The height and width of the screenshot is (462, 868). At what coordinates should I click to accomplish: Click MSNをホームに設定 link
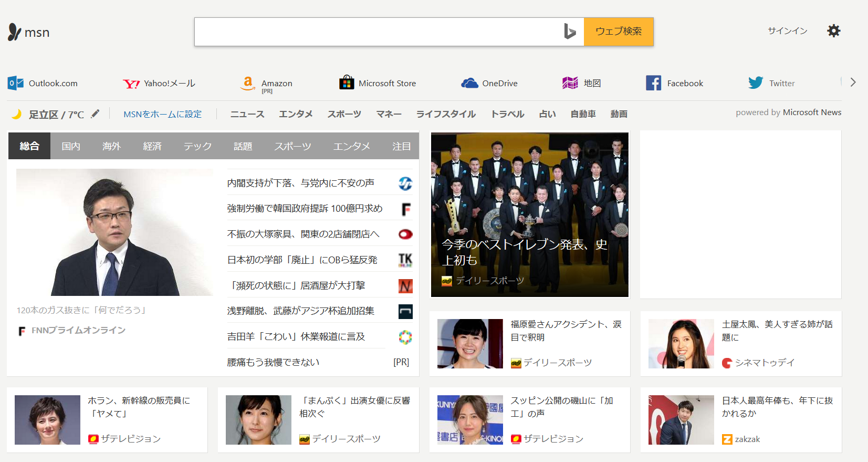point(162,114)
